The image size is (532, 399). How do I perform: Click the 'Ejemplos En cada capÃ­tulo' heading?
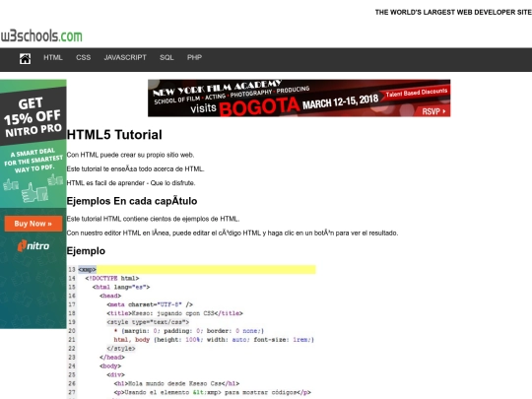tap(132, 201)
